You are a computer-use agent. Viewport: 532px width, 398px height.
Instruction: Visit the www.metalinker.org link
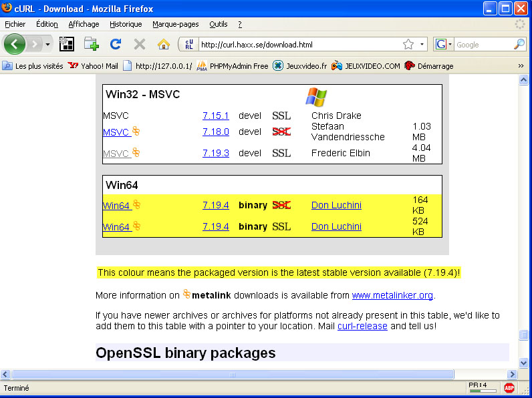[392, 295]
